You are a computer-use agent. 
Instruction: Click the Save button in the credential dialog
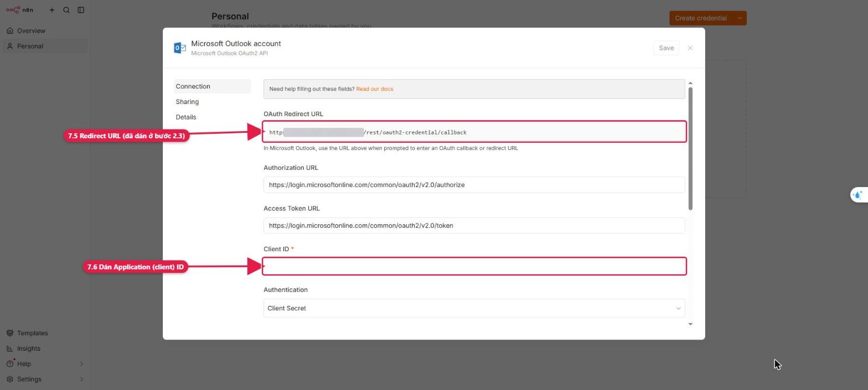tap(666, 48)
